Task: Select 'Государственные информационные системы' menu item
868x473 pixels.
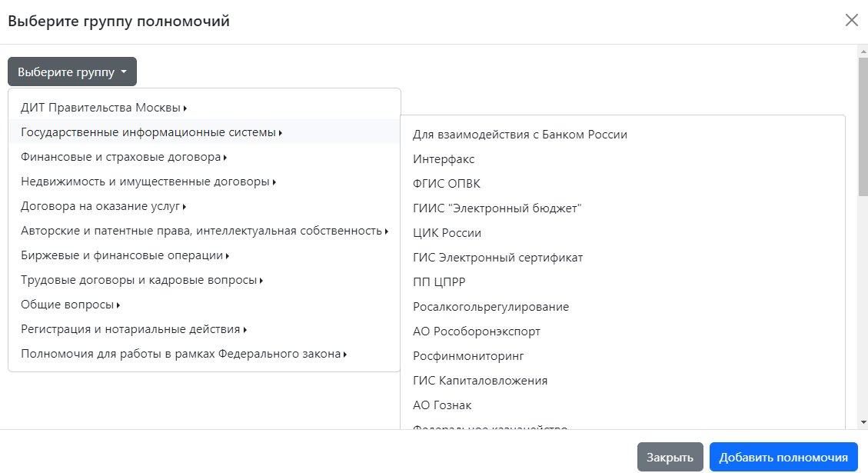Action: point(151,132)
